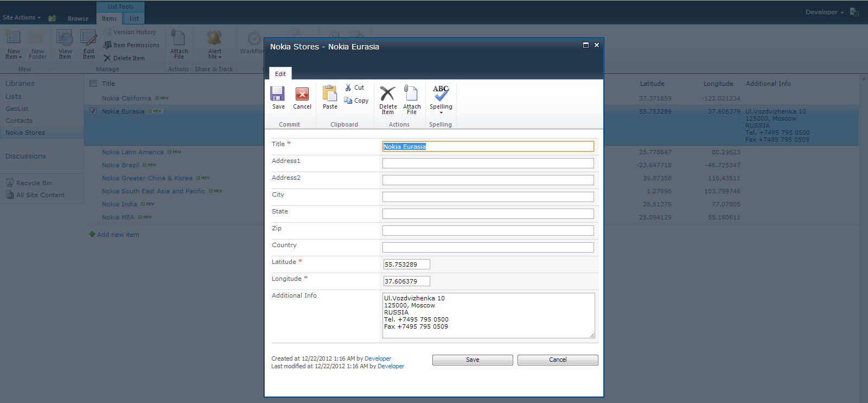Toggle the select-all checkbox by Title

click(x=93, y=84)
